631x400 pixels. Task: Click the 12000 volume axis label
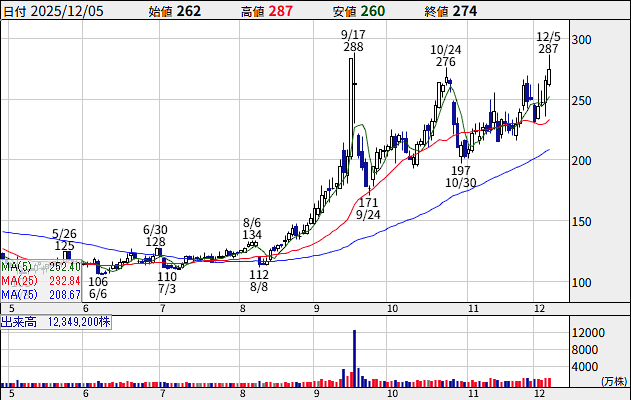(588, 333)
